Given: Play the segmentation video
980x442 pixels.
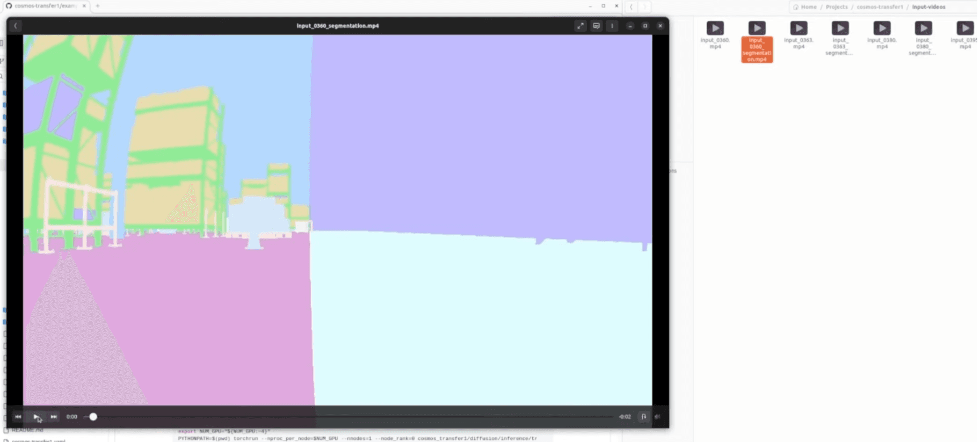Looking at the screenshot, I should point(36,417).
